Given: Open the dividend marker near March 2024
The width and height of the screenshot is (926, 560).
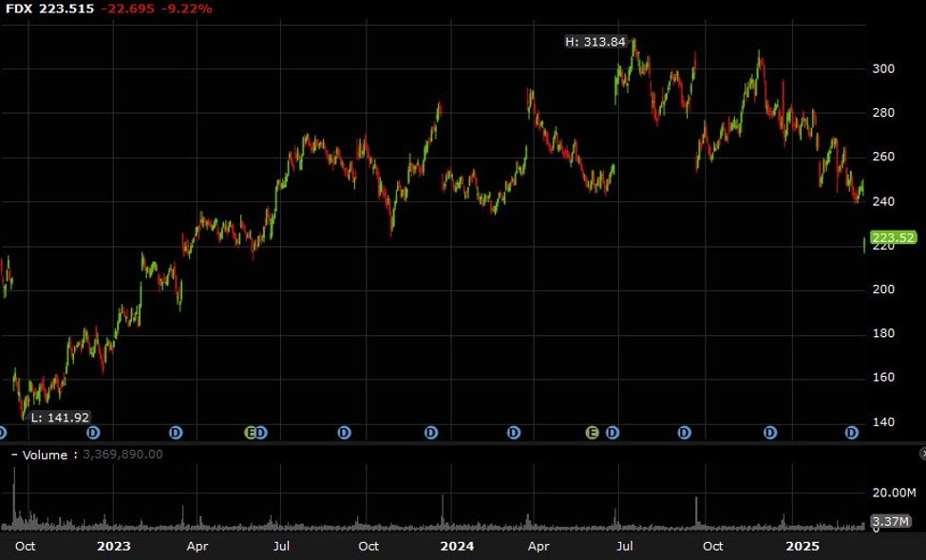Looking at the screenshot, I should pyautogui.click(x=514, y=433).
